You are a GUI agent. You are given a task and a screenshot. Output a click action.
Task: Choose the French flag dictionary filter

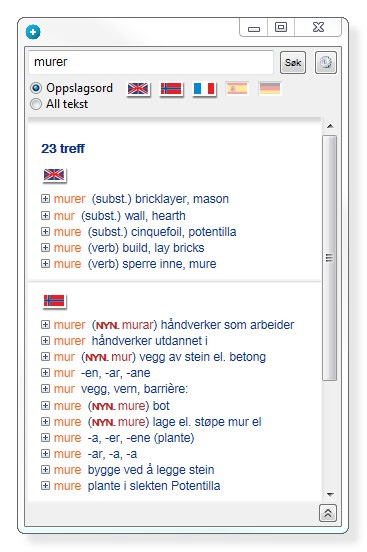[x=204, y=89]
